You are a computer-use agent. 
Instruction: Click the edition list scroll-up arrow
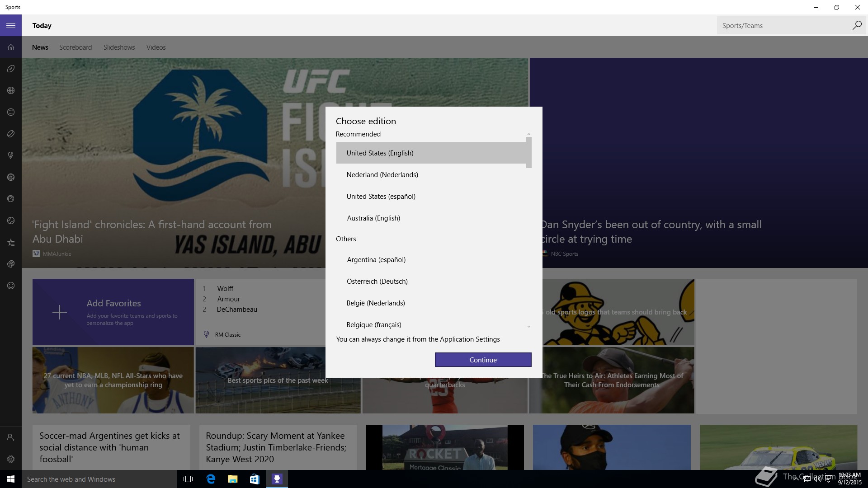tap(529, 134)
